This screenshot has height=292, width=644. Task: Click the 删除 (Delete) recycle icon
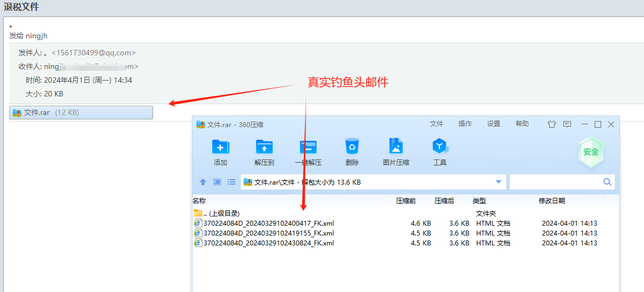coord(352,147)
